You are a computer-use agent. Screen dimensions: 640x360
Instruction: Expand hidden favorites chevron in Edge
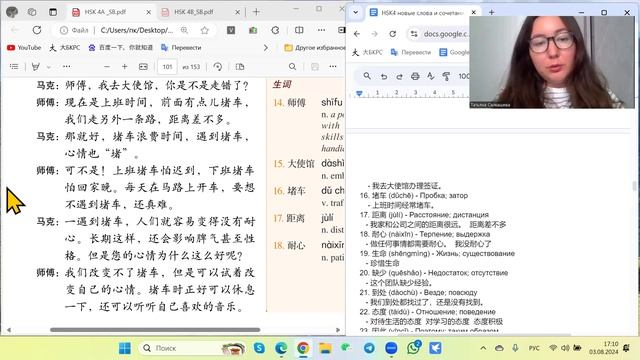click(266, 48)
